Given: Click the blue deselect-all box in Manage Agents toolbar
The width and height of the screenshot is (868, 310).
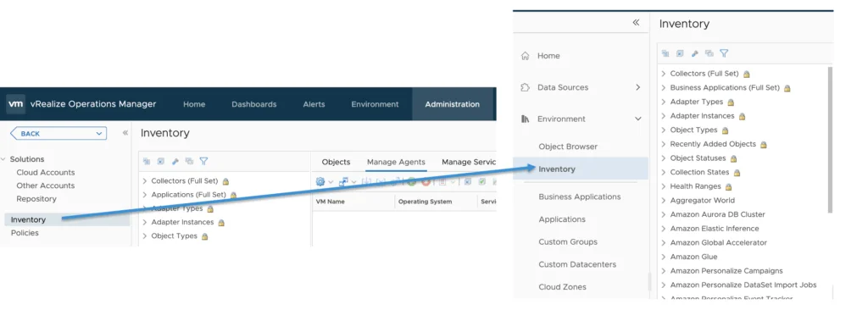Looking at the screenshot, I should pyautogui.click(x=468, y=181).
